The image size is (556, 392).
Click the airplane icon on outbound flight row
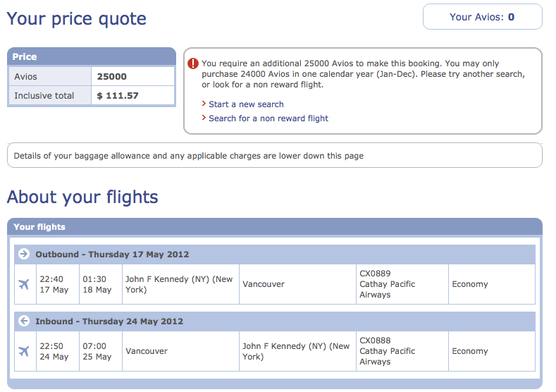coord(24,284)
